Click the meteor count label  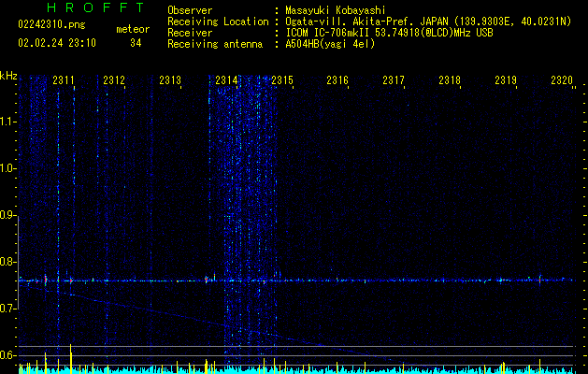tap(133, 29)
